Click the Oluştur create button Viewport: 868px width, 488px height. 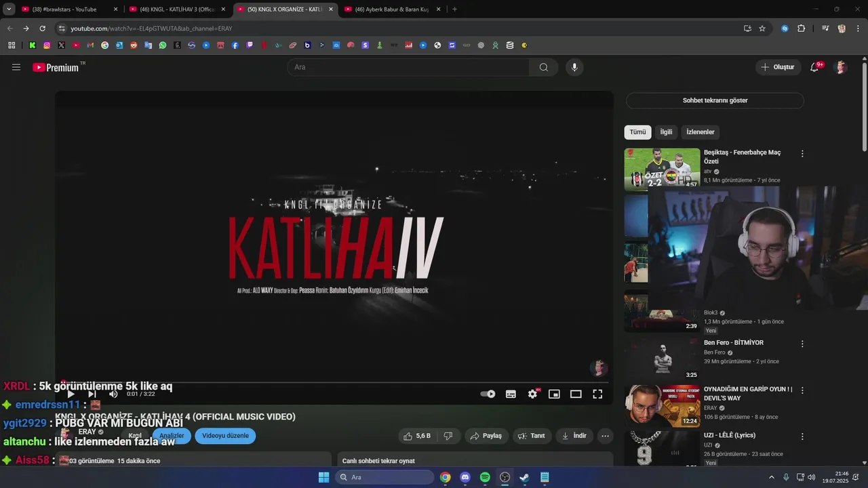point(778,67)
